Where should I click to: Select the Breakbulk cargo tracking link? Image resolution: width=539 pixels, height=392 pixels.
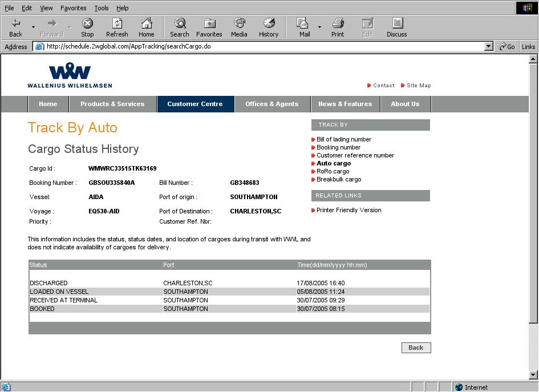[x=339, y=179]
